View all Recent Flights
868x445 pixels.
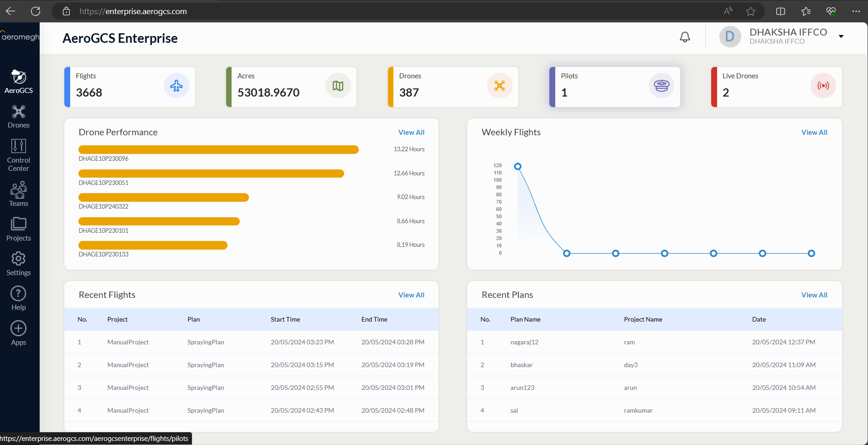click(x=411, y=295)
